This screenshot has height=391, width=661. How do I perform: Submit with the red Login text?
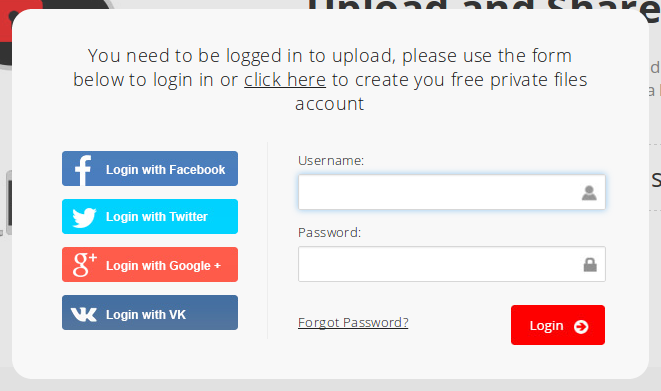546,326
